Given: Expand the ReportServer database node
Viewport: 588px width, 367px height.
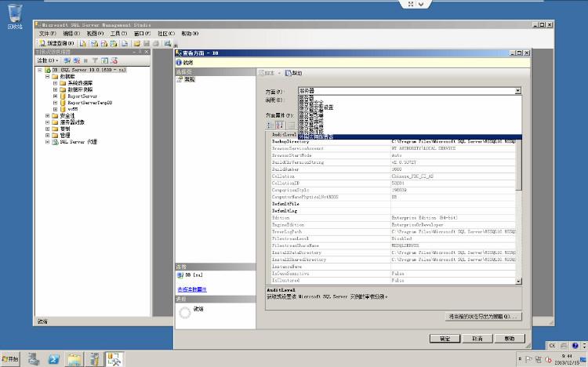Looking at the screenshot, I should coord(55,96).
